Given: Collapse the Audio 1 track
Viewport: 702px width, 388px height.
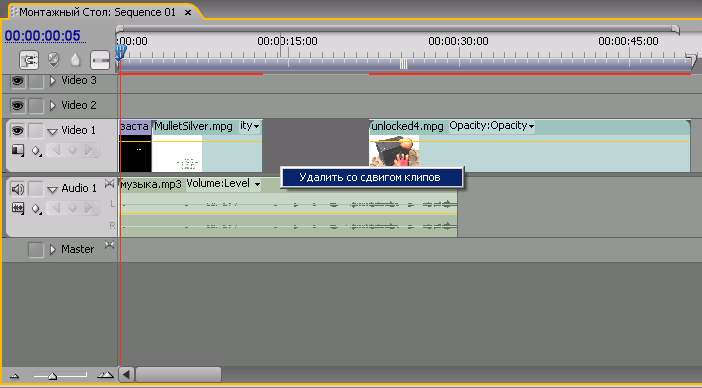Looking at the screenshot, I should point(53,189).
